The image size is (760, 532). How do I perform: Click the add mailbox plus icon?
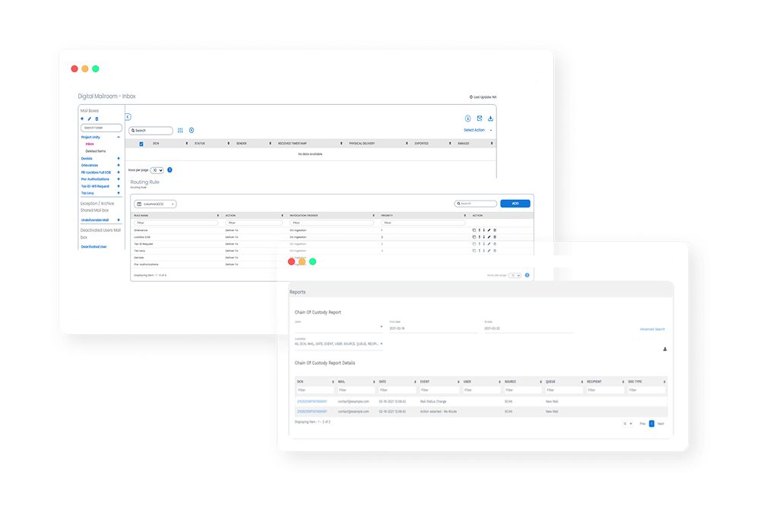pyautogui.click(x=82, y=119)
